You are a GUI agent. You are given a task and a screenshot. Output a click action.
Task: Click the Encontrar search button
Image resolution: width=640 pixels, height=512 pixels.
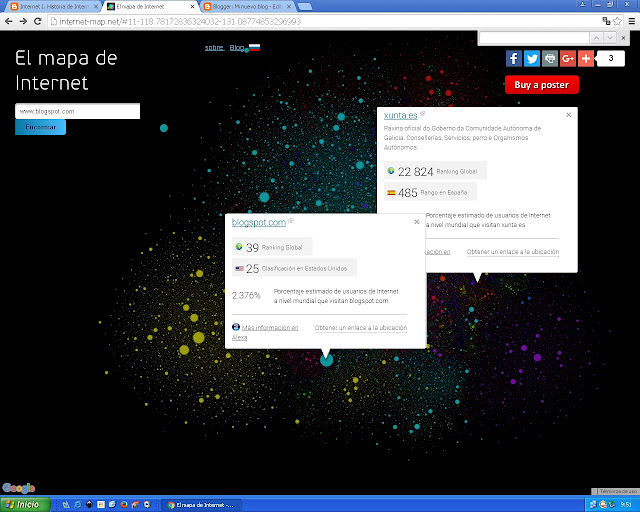pyautogui.click(x=40, y=127)
